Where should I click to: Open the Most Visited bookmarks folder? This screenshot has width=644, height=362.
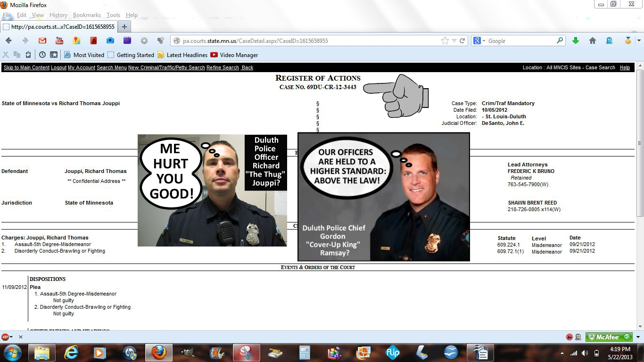(83, 55)
